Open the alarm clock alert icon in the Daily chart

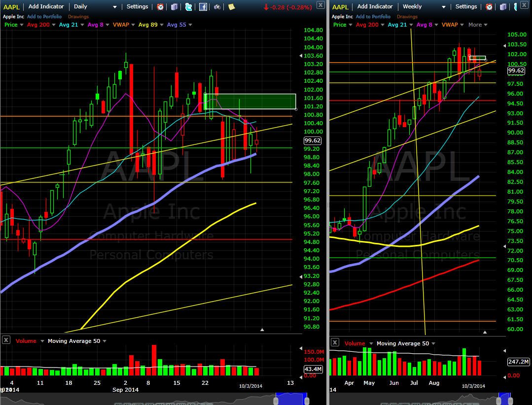coord(160,7)
